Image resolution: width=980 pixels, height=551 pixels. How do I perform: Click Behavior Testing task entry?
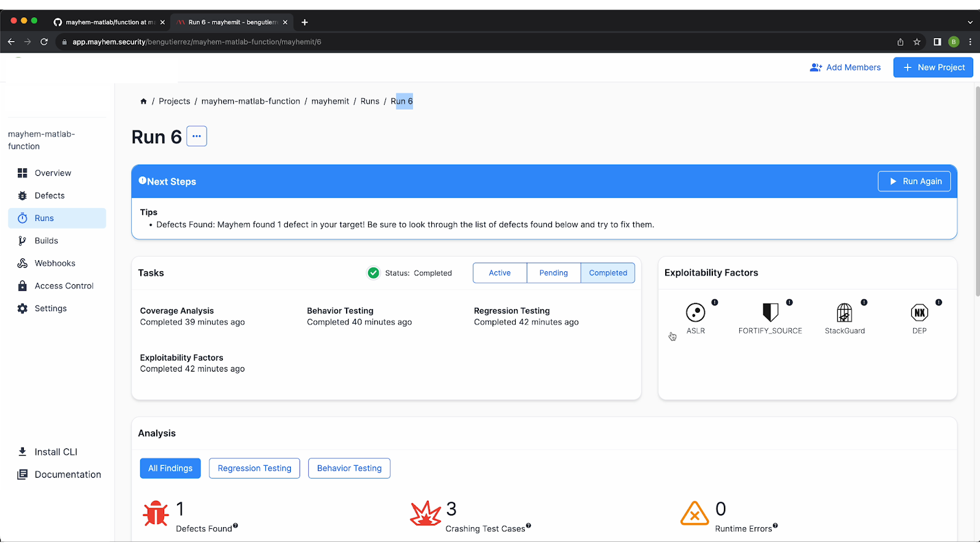(360, 317)
